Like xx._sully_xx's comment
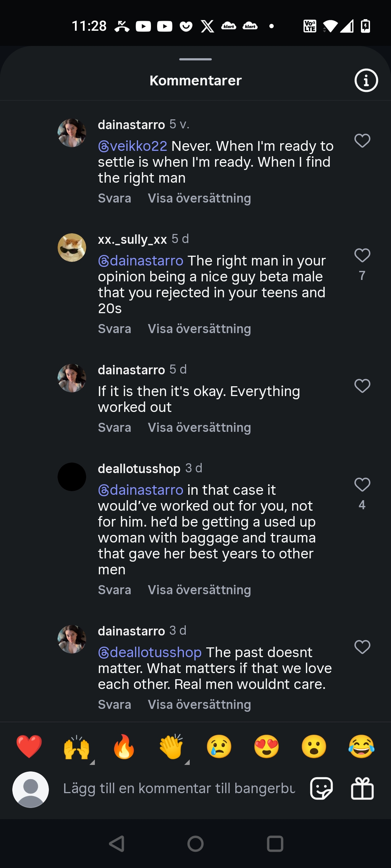Screen dimensions: 391x868 [x=362, y=256]
